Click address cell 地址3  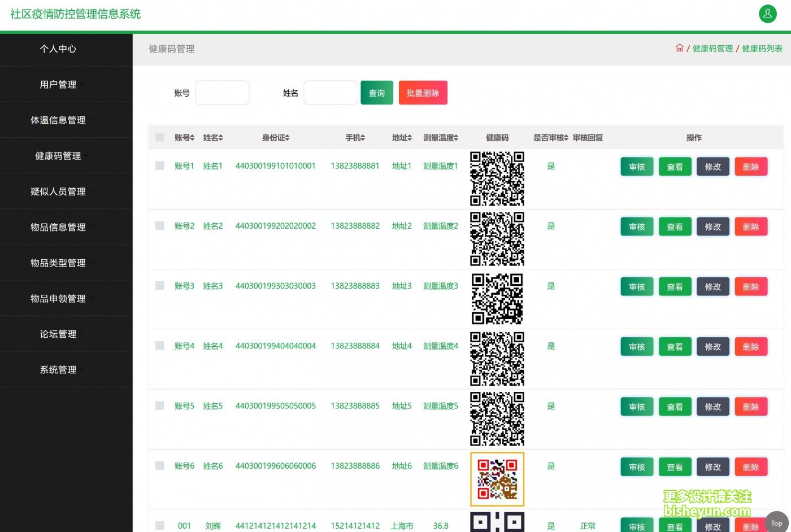point(402,286)
